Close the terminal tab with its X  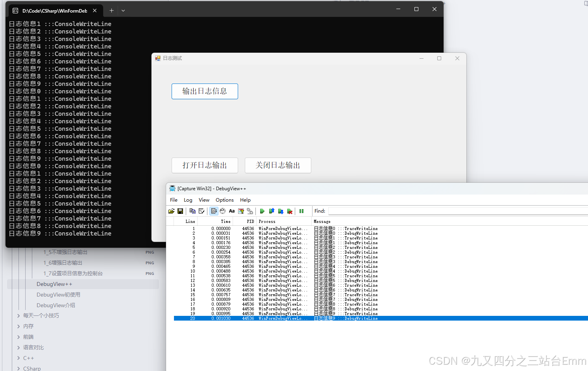click(x=95, y=11)
